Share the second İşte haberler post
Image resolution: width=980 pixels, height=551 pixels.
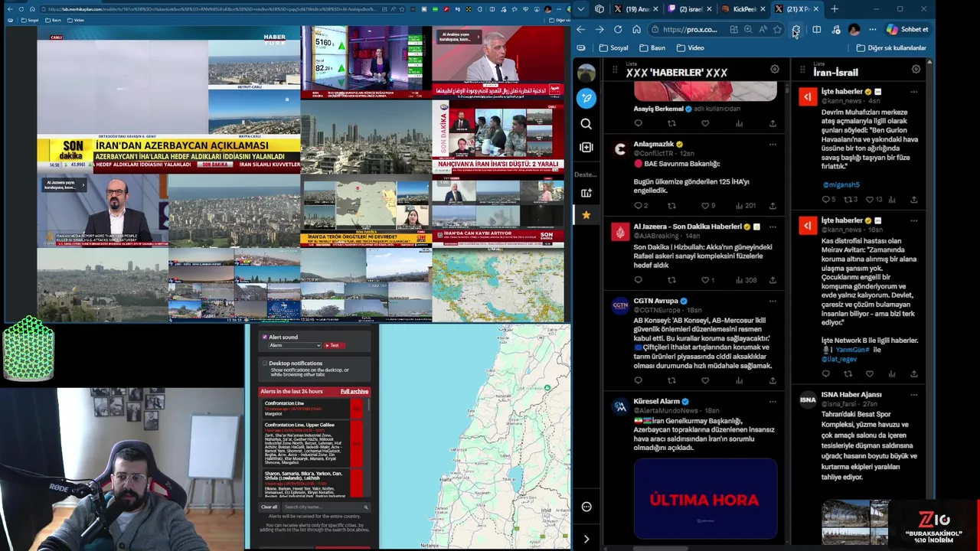tap(913, 374)
